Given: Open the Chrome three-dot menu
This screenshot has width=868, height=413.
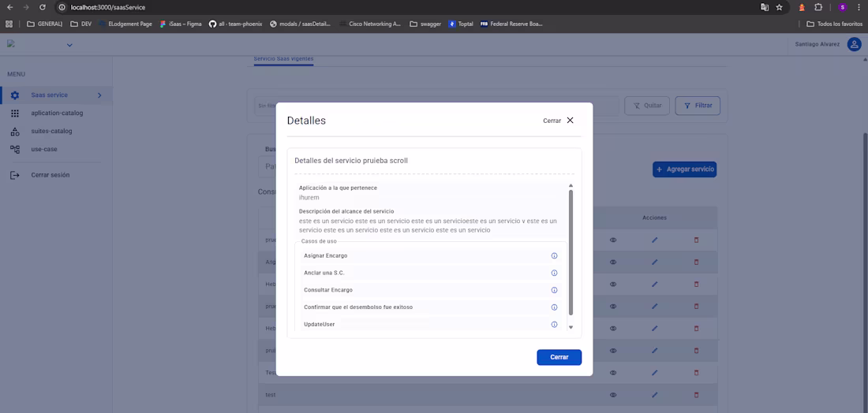Looking at the screenshot, I should (x=859, y=7).
